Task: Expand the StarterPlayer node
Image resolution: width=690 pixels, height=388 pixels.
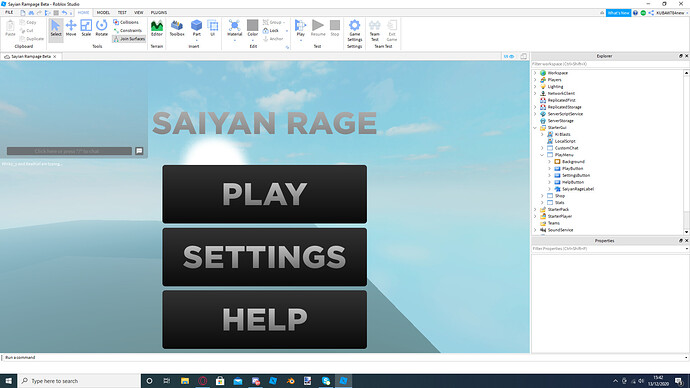Action: pyautogui.click(x=536, y=216)
